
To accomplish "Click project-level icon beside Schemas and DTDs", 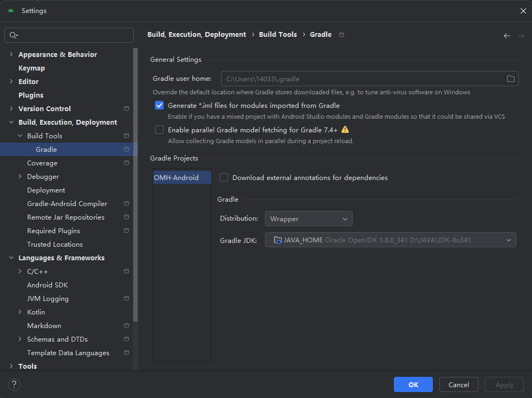I will [x=127, y=339].
